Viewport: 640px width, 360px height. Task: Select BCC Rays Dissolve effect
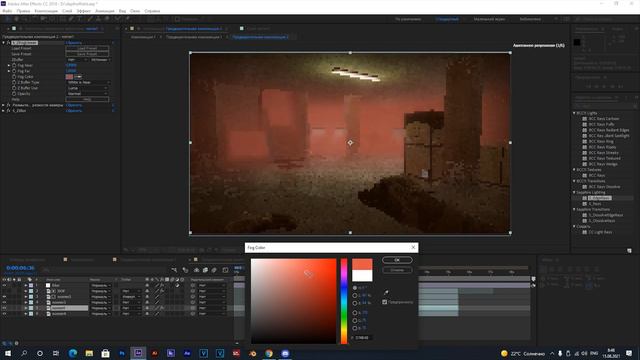(x=604, y=187)
